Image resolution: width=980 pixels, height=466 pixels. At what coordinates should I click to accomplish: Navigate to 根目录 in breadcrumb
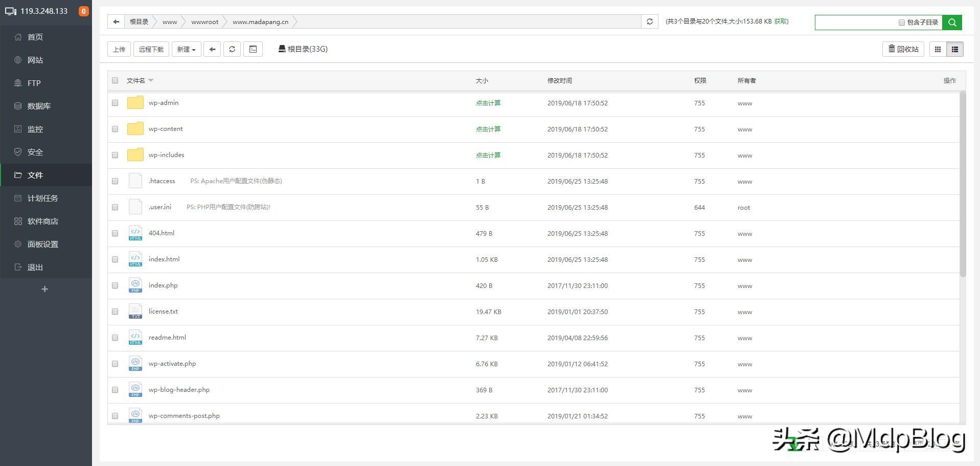(x=139, y=21)
